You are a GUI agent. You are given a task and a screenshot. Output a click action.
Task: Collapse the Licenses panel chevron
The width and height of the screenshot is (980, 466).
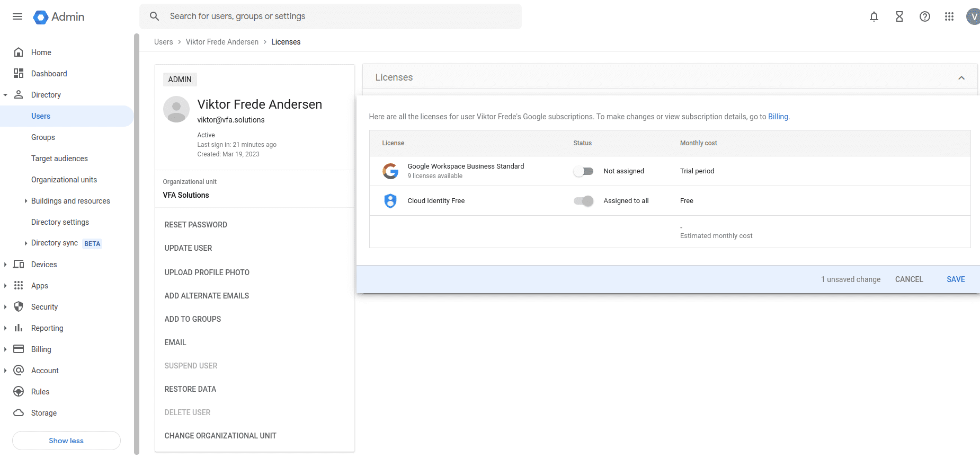pos(961,78)
